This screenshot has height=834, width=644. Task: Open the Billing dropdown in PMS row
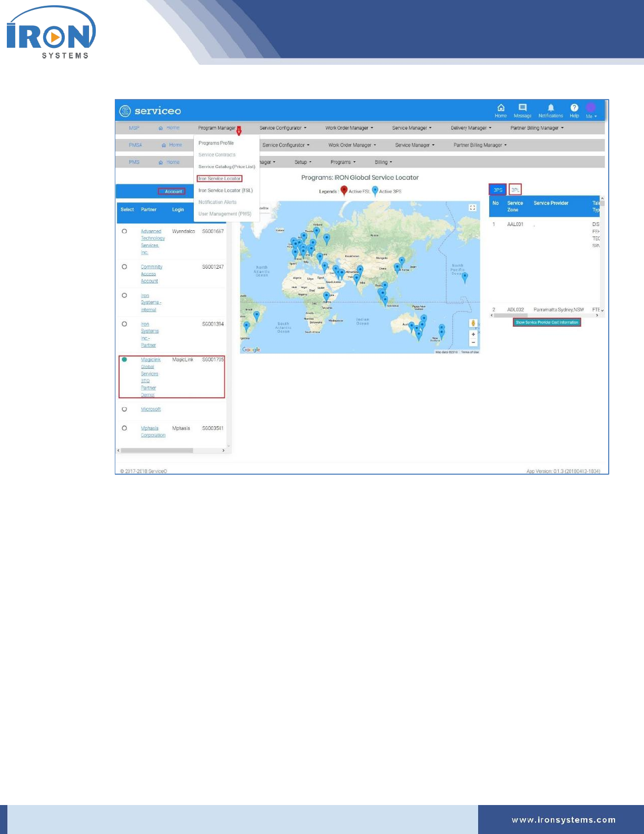(383, 162)
